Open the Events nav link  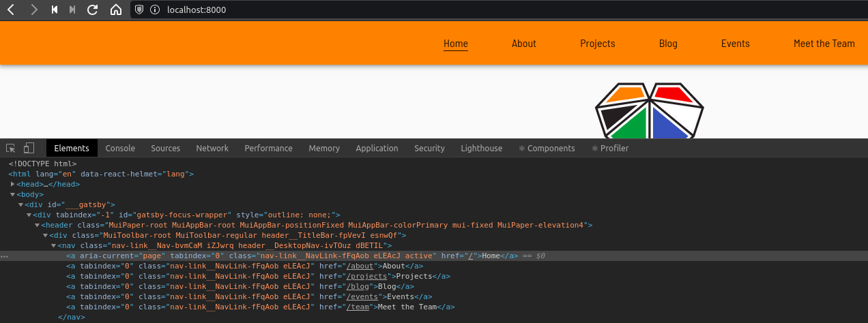tap(736, 44)
